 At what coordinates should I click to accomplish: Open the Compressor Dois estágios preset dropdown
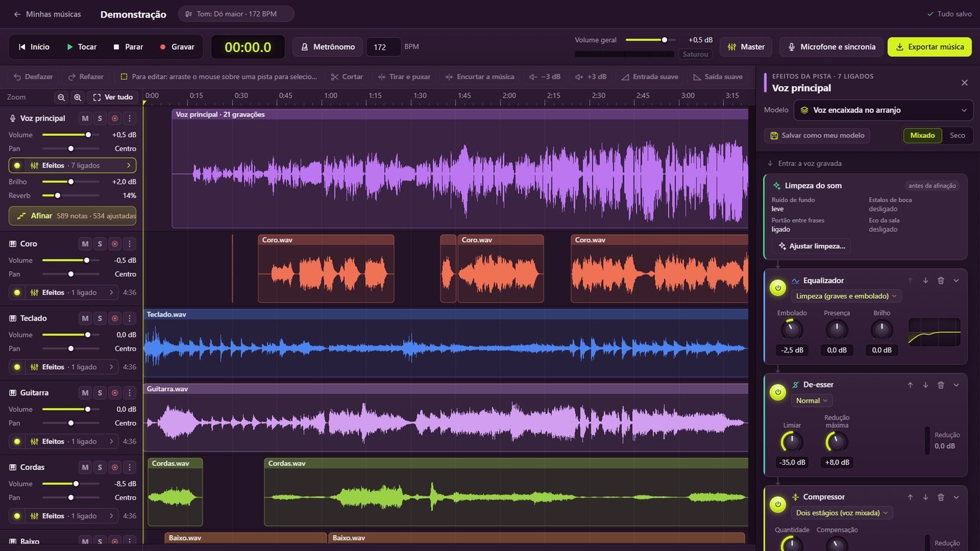point(842,513)
